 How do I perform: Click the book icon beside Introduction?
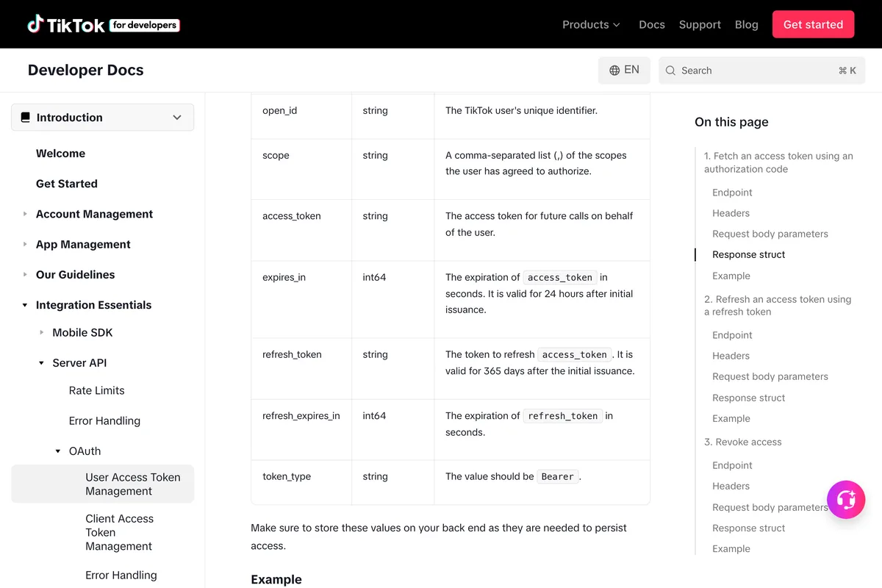click(x=26, y=118)
